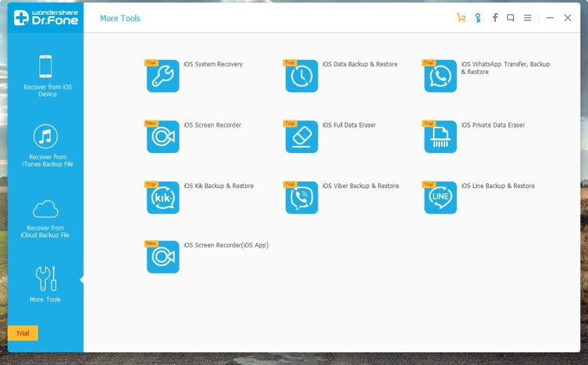Switch to Recover from iTunes Backup File tab
This screenshot has height=365, width=588.
[46, 147]
